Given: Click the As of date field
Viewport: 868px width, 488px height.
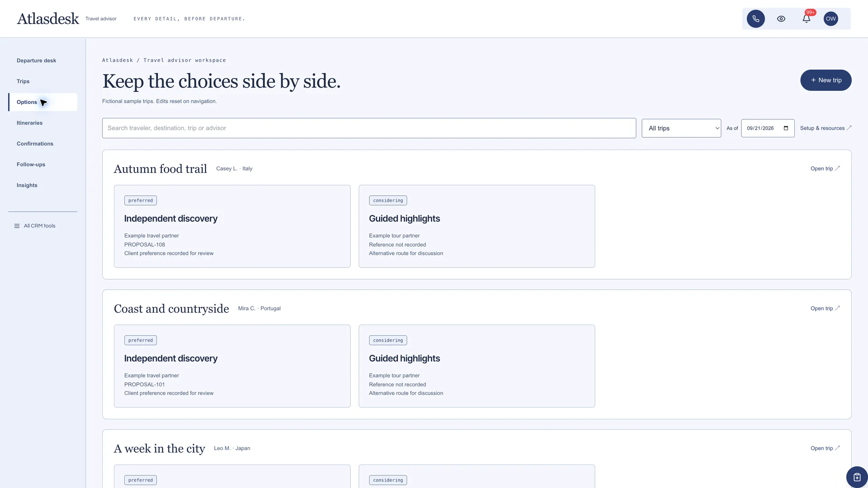Looking at the screenshot, I should coord(767,128).
